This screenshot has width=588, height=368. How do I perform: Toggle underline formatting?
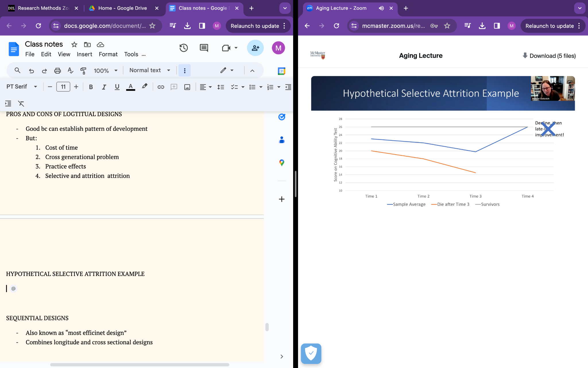(x=117, y=87)
